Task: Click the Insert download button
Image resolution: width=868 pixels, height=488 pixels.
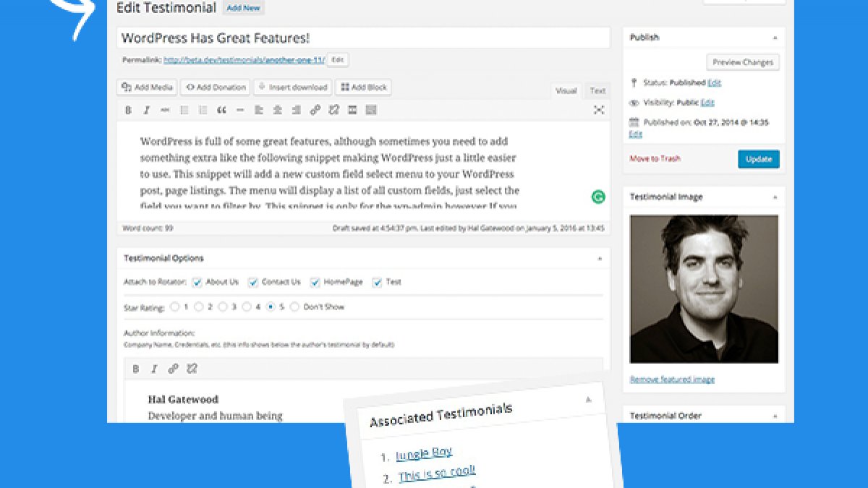Action: coord(293,87)
